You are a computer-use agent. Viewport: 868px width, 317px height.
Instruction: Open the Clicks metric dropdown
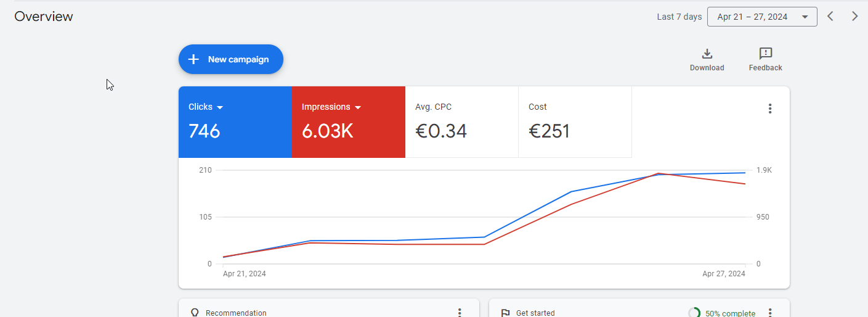(x=206, y=107)
